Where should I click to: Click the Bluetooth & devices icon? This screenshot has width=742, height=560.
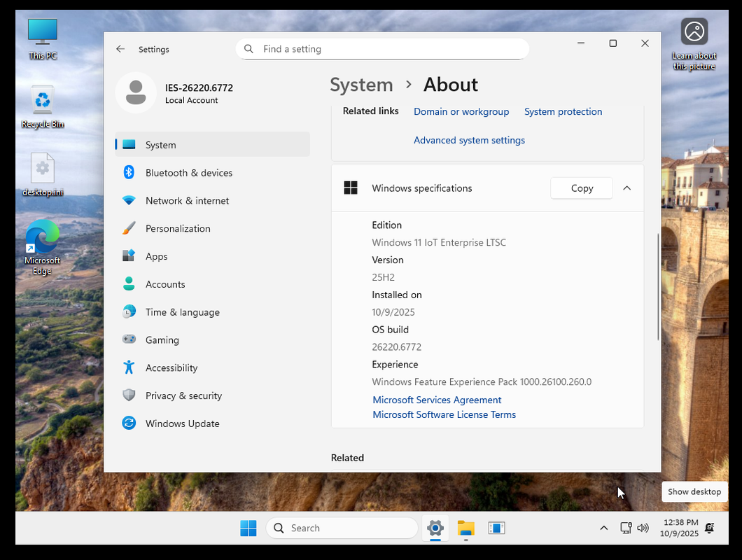point(129,172)
